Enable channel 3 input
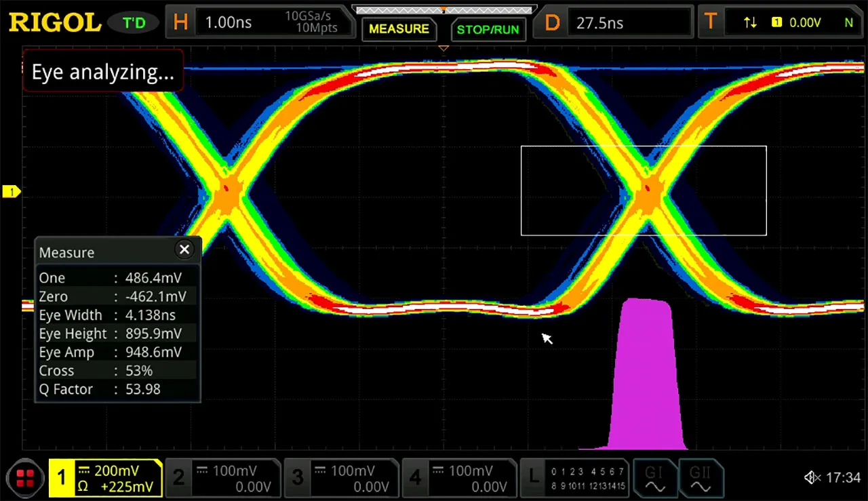Viewport: 868px width, 501px height. pyautogui.click(x=342, y=478)
